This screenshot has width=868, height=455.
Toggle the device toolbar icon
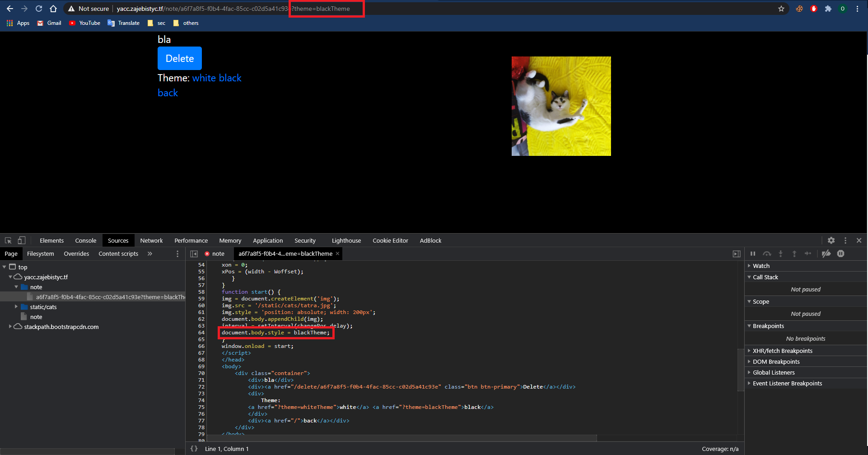[x=21, y=240]
